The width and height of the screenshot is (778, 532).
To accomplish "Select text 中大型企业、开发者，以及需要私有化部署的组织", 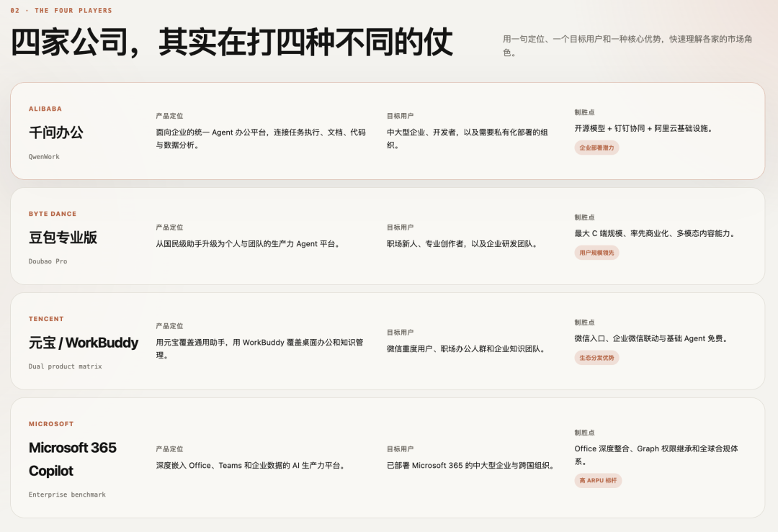I will pyautogui.click(x=467, y=139).
